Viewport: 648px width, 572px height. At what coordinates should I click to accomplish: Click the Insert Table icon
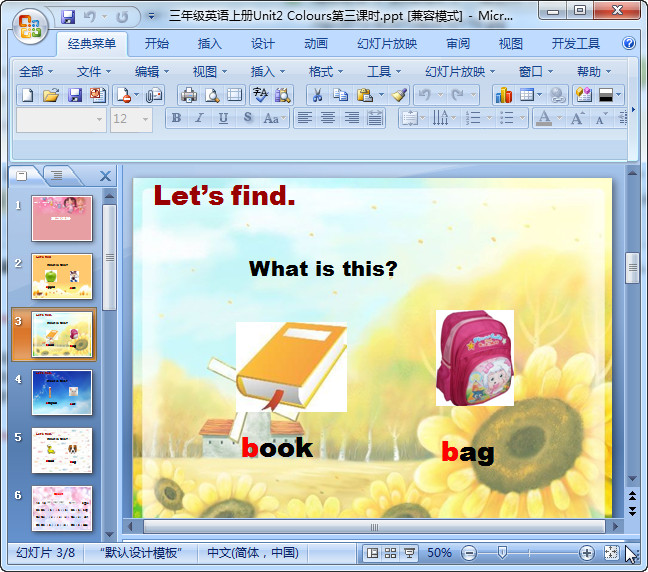[526, 95]
